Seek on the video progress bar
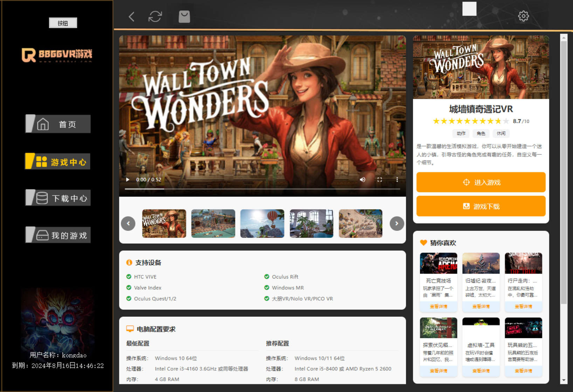 point(262,189)
